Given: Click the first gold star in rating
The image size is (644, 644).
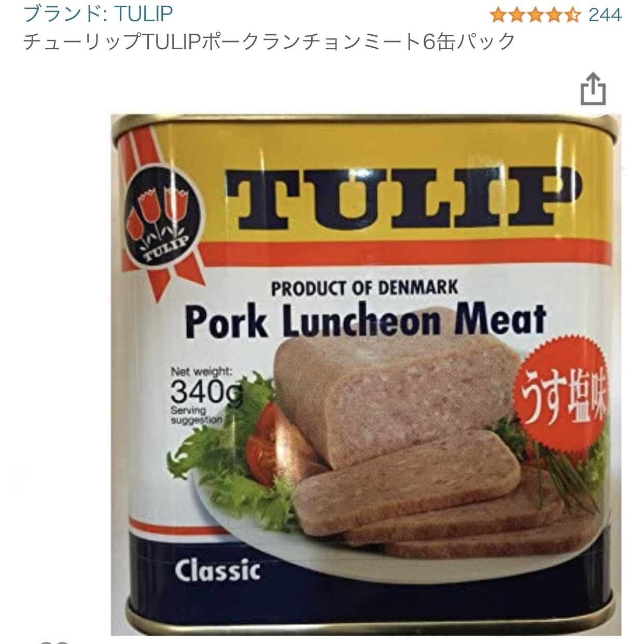Looking at the screenshot, I should pos(498,15).
